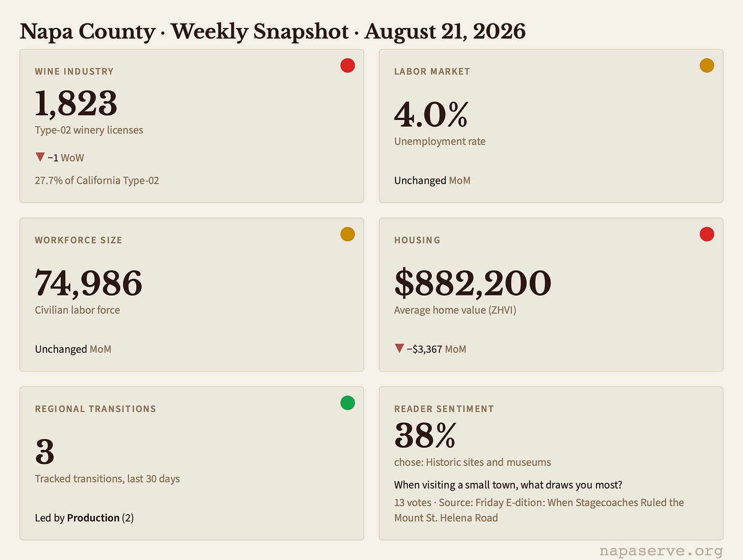Click the Napa County Weekly Snapshot title
The height and width of the screenshot is (560, 743).
pos(273,32)
